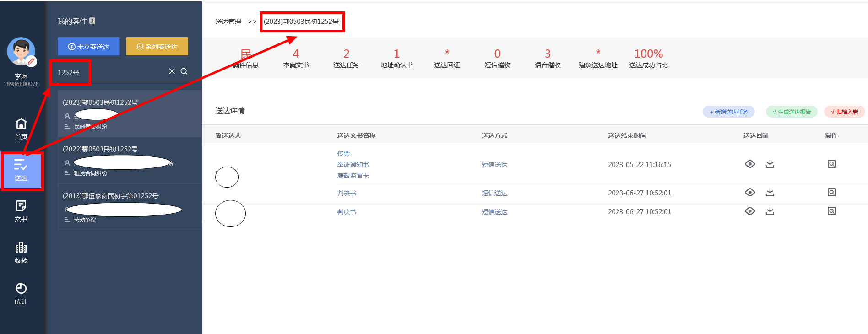Switch to the 送达任务 tab
The image size is (868, 334).
tap(346, 59)
